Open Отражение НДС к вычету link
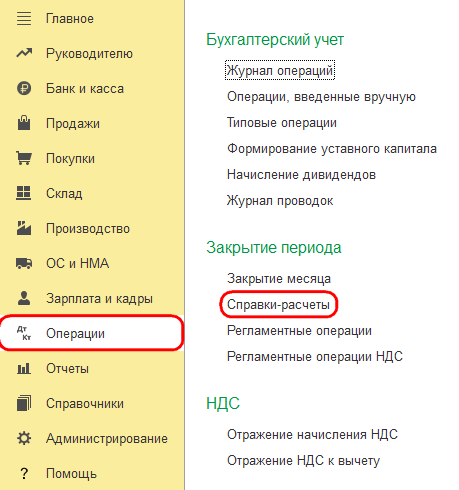This screenshot has width=459, height=490. tap(303, 461)
